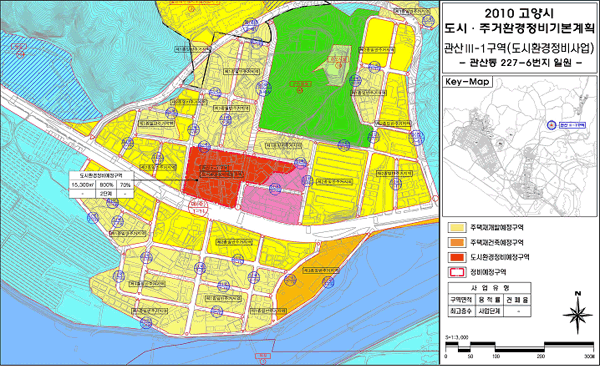Click the blue circle marker in Key-Map

click(551, 125)
